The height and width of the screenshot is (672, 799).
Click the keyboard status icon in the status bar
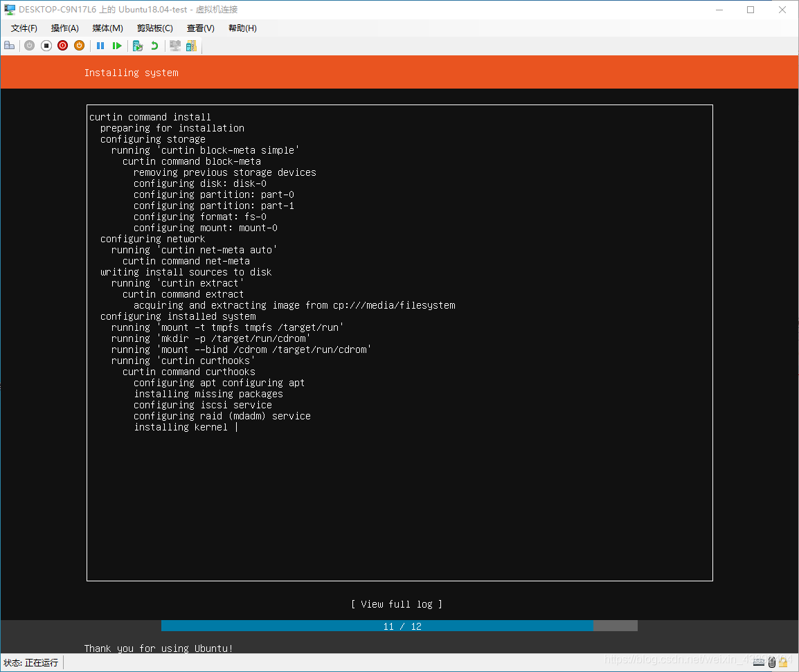pos(759,662)
